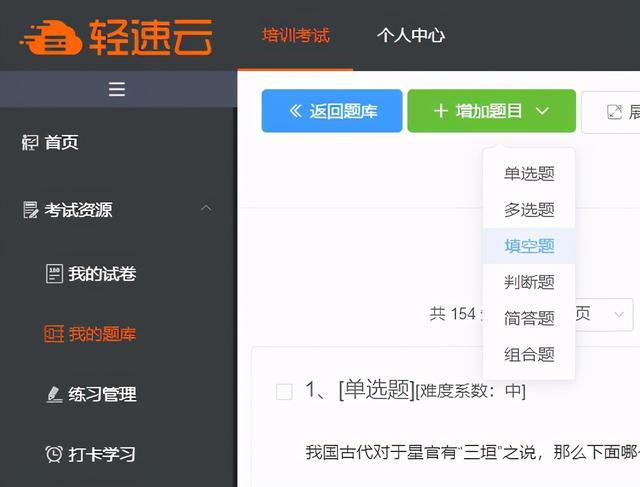Collapse the 考试资源 section chevron

point(206,208)
